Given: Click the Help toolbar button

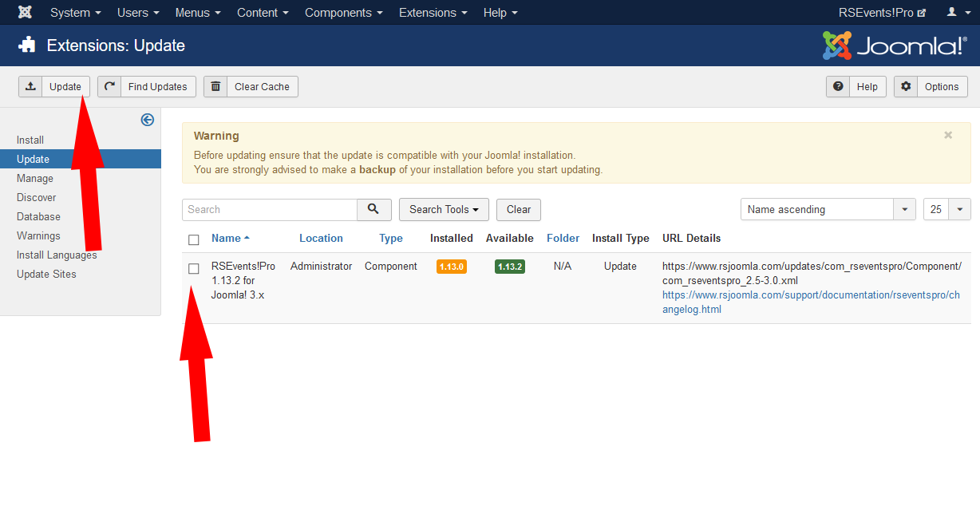Looking at the screenshot, I should [856, 86].
